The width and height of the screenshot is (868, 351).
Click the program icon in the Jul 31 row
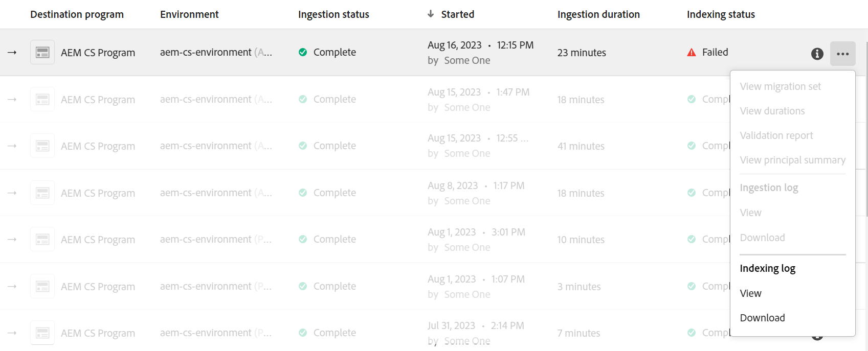click(42, 333)
